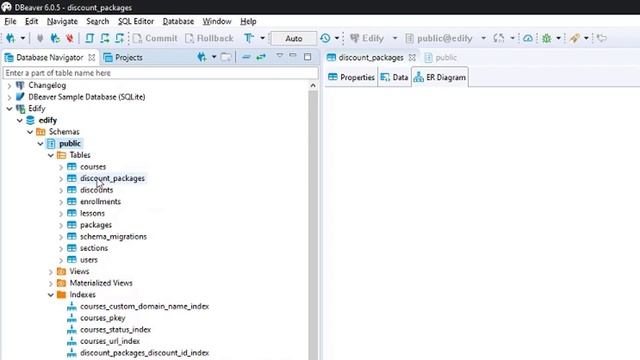Select the courses_url_index entry

tap(110, 341)
